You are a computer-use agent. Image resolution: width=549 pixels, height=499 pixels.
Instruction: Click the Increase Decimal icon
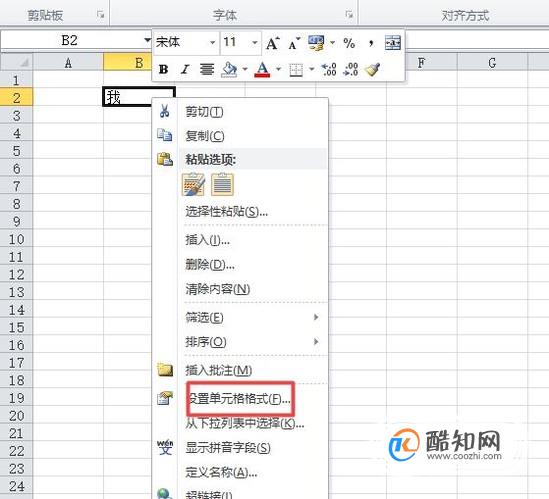(329, 69)
